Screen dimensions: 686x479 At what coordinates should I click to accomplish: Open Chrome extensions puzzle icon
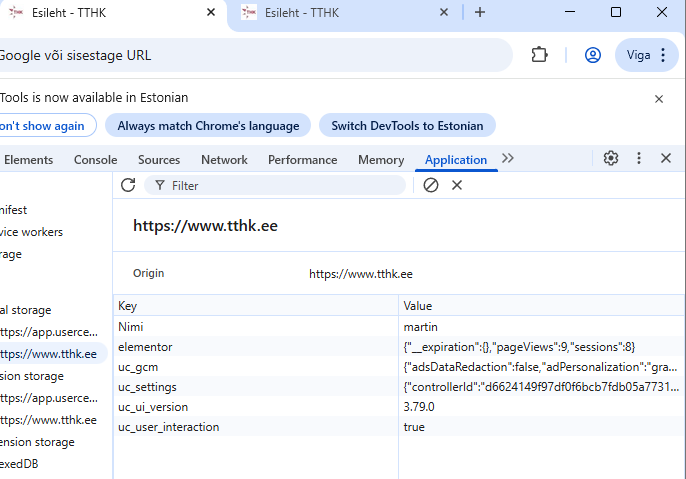pyautogui.click(x=539, y=55)
